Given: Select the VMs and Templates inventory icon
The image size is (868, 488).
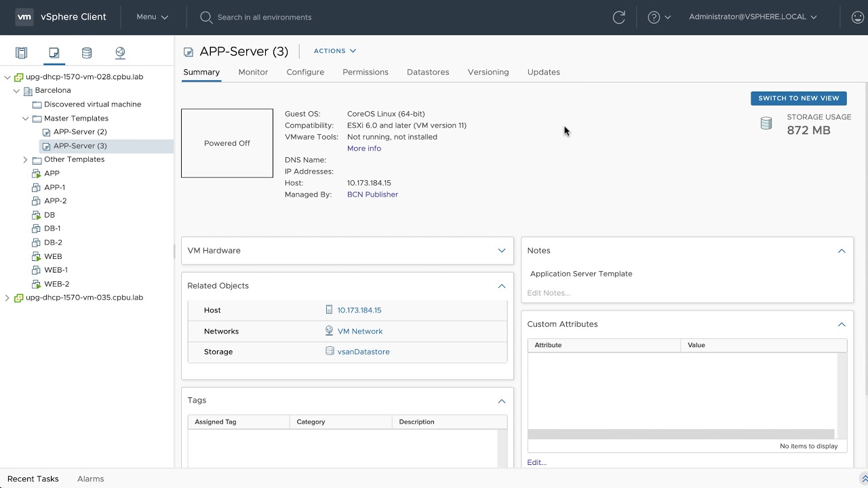Looking at the screenshot, I should tap(54, 53).
